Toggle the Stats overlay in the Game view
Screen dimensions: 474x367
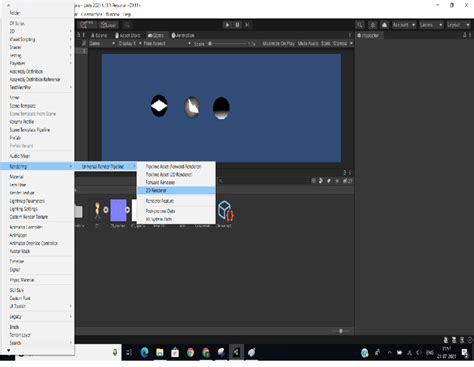pos(326,44)
